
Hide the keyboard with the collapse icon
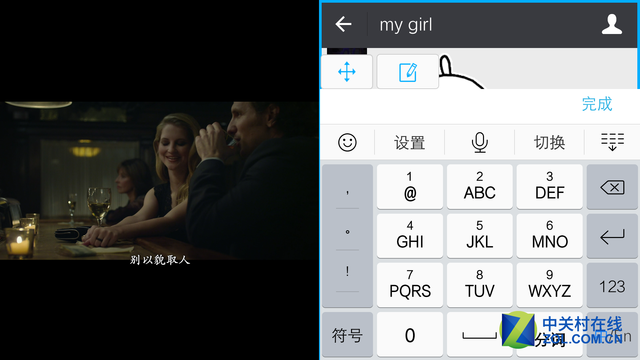click(612, 142)
